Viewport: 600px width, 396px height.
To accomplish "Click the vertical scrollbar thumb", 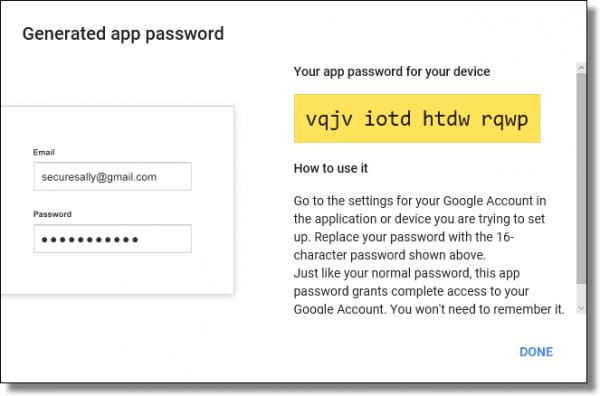I will tap(581, 178).
